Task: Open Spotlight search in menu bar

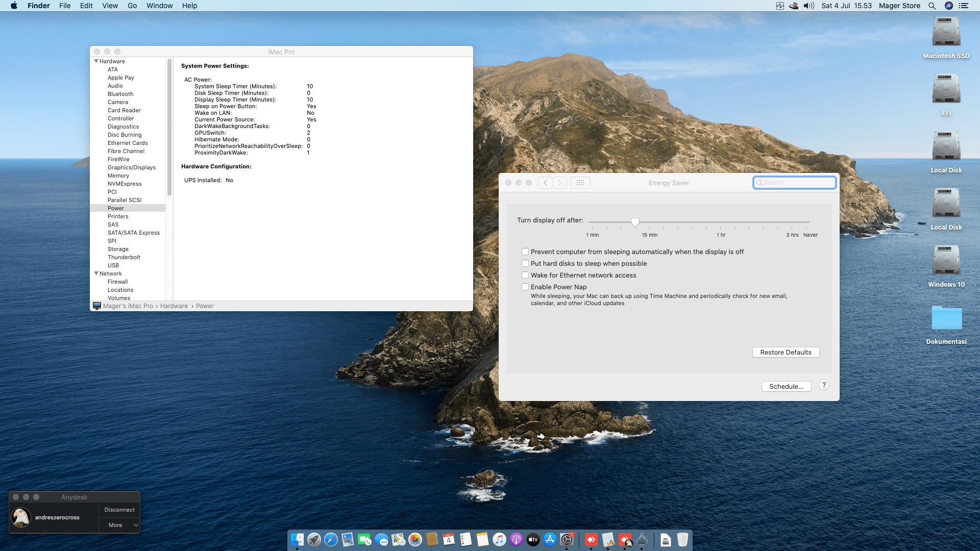Action: pyautogui.click(x=932, y=6)
